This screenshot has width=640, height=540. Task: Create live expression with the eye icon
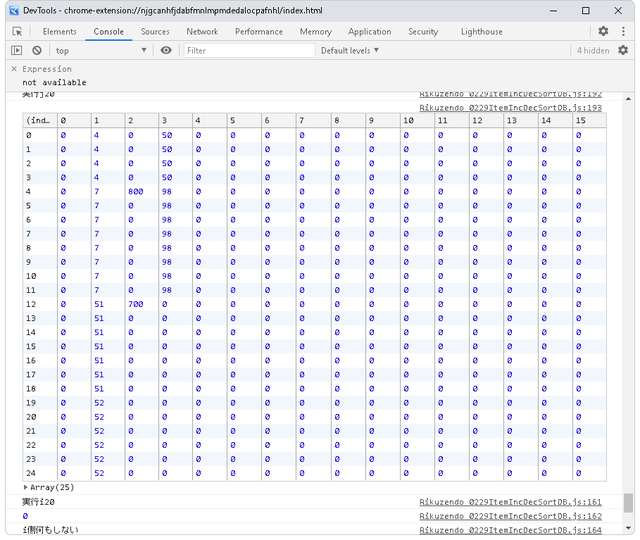(x=166, y=50)
